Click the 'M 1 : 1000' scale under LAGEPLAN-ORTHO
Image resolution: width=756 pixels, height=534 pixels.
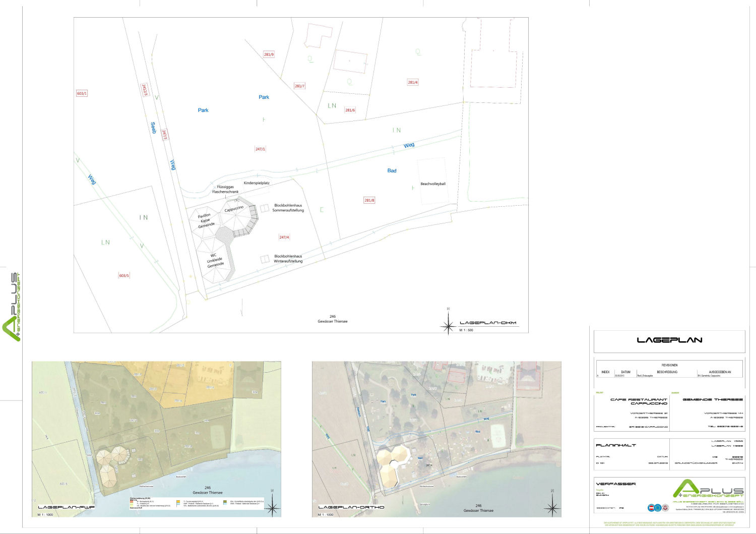tap(326, 515)
